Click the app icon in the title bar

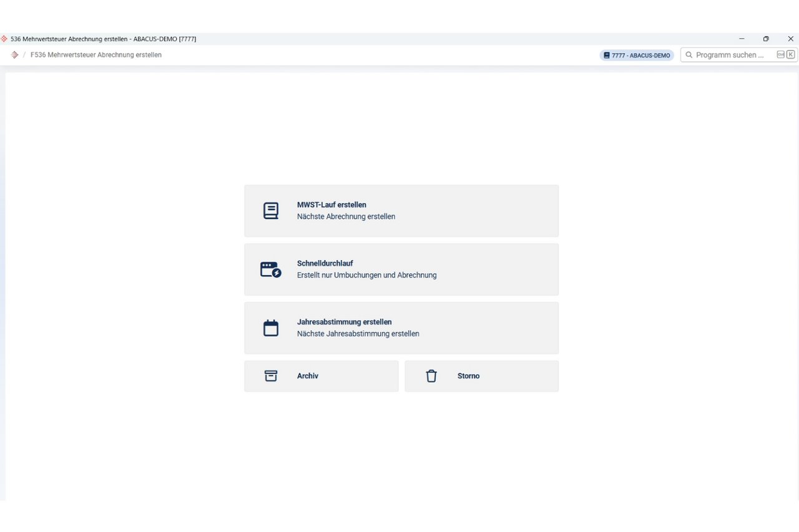coord(4,39)
